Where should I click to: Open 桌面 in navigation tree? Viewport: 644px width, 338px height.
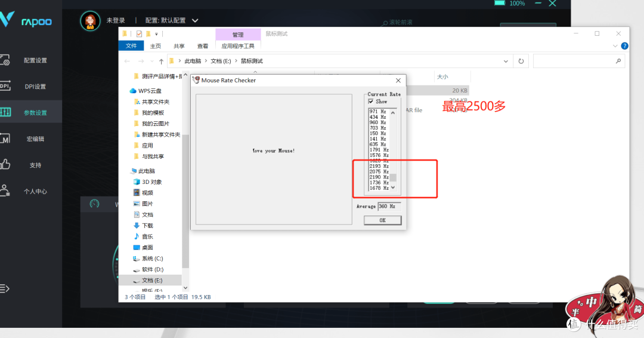tap(147, 248)
